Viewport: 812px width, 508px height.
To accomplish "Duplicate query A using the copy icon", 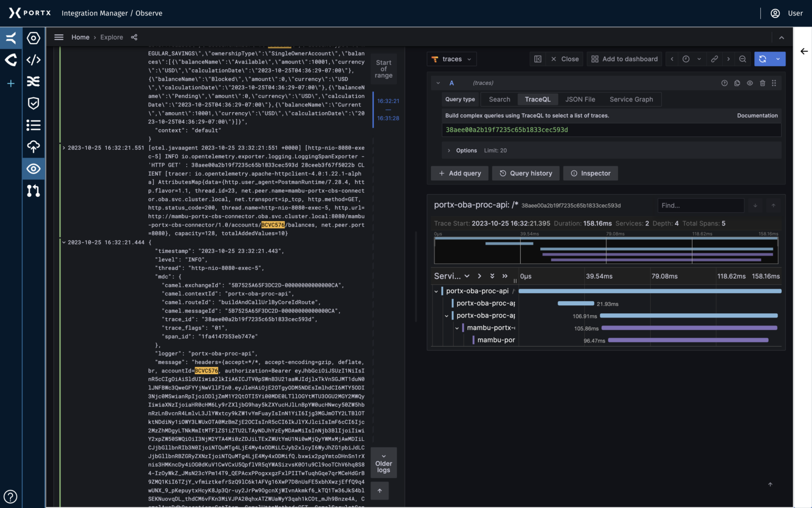I will 737,83.
